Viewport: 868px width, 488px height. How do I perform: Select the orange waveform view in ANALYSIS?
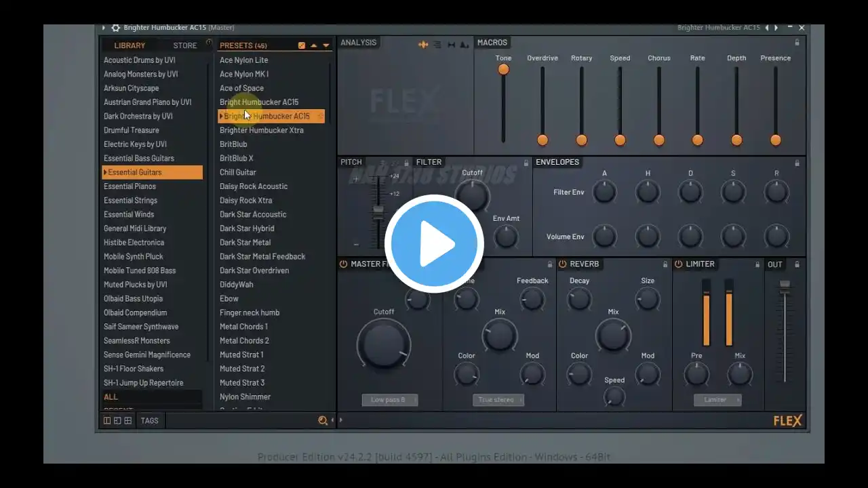coord(423,45)
